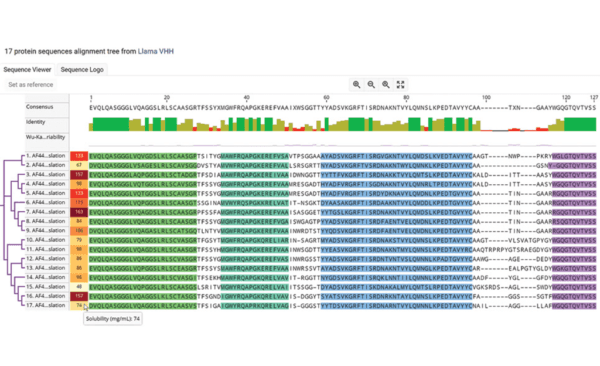Screen dimensions: 600x366
Task: Switch to the Sequence Viewer tab
Action: 27,70
